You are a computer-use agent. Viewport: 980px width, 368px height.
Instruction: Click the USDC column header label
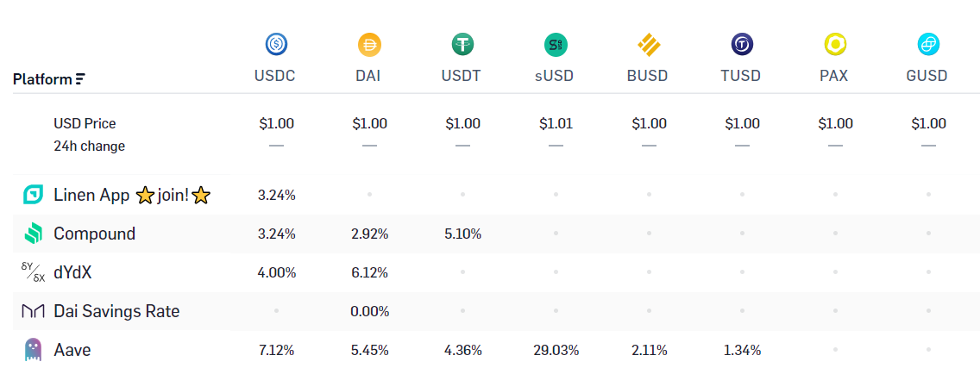click(275, 76)
